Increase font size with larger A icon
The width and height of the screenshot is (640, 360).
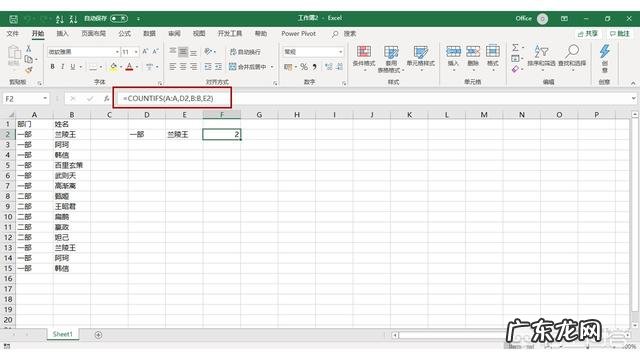coord(145,51)
